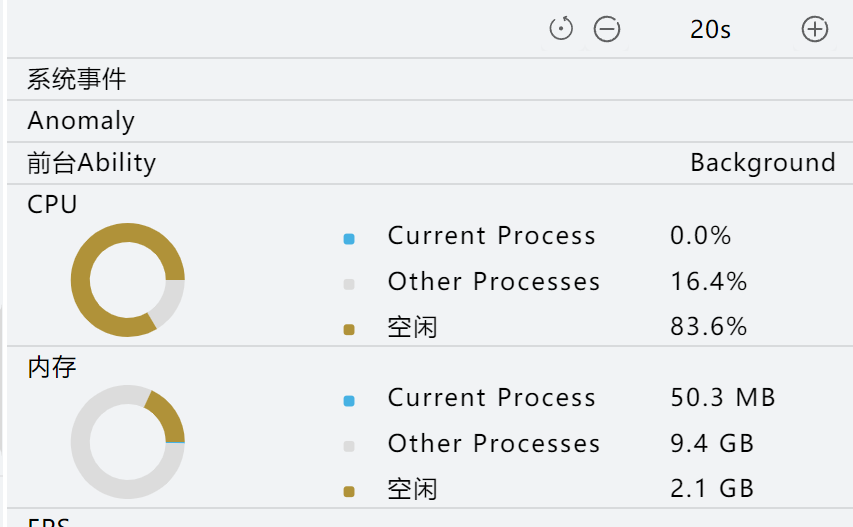
Task: Click CPU Other Processes gray swatch
Action: pyautogui.click(x=349, y=284)
